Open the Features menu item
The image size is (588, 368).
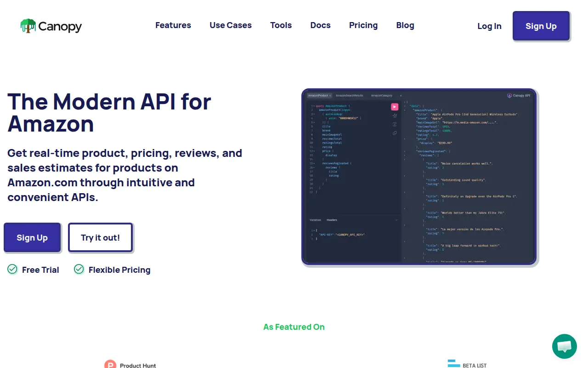pyautogui.click(x=173, y=25)
